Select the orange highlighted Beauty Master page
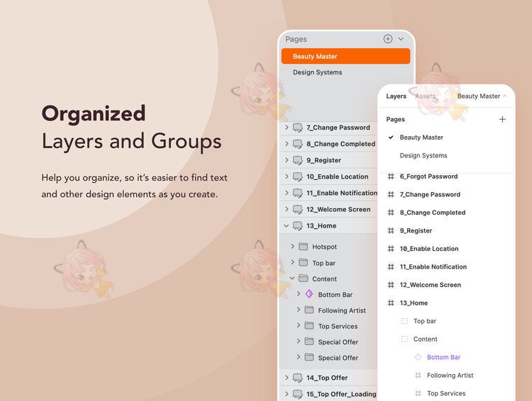This screenshot has width=532, height=401. point(345,56)
